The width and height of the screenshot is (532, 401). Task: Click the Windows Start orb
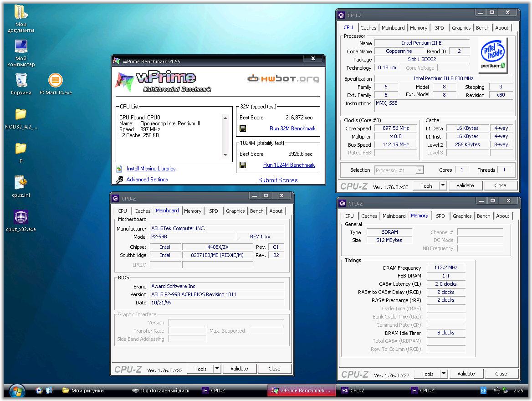coord(17,391)
